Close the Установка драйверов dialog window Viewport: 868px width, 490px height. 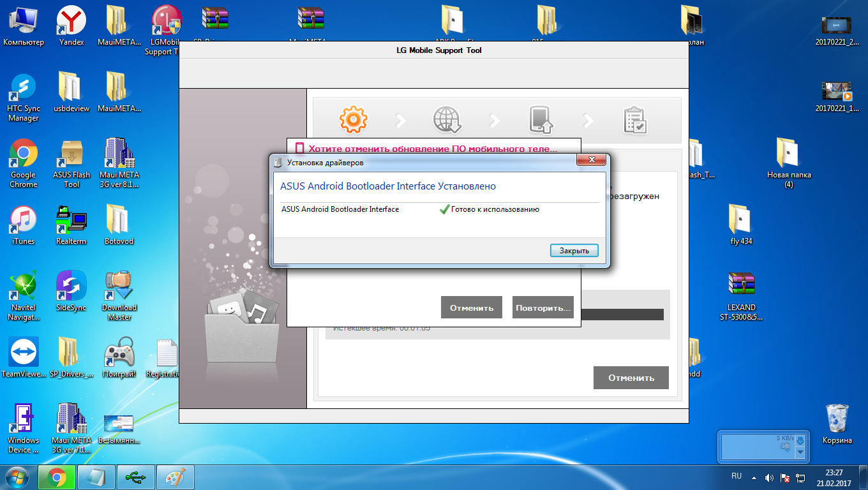click(591, 160)
